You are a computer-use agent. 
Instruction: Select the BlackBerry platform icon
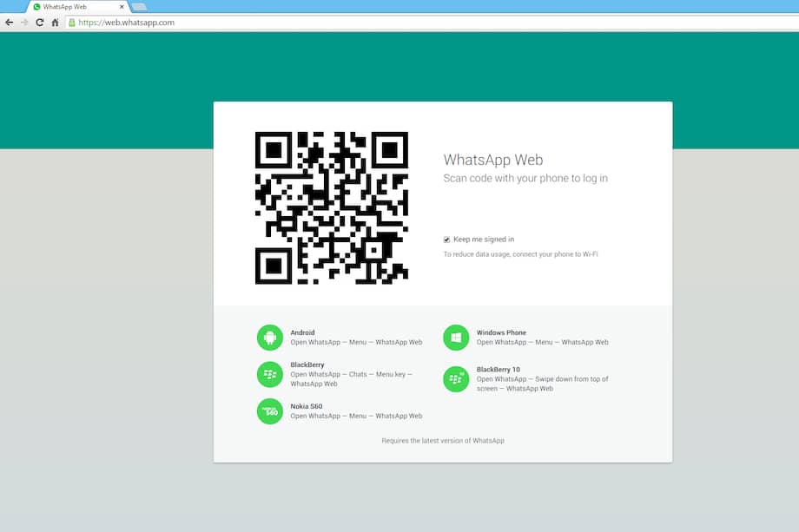270,374
